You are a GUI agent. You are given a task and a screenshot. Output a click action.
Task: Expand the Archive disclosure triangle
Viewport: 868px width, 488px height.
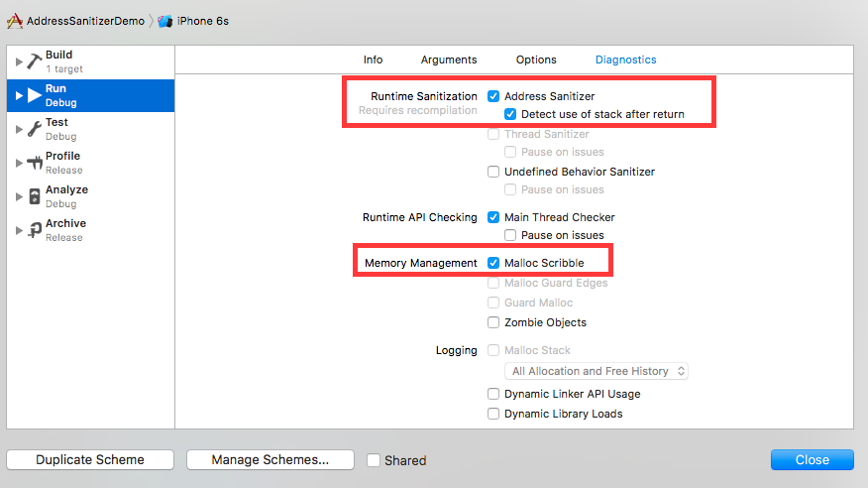(19, 230)
